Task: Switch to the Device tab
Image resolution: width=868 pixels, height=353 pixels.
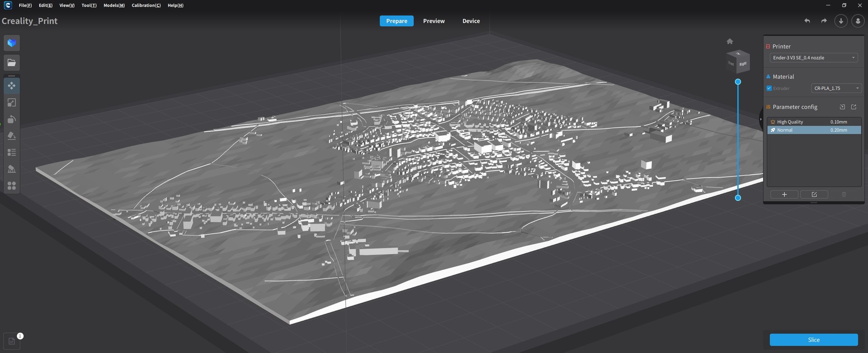Action: (471, 21)
